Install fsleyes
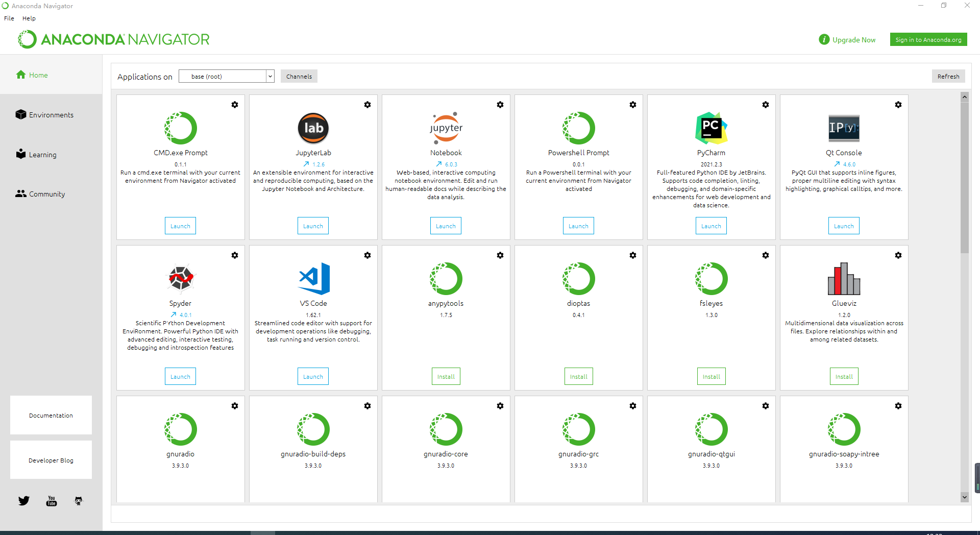Image resolution: width=980 pixels, height=535 pixels. pos(712,377)
